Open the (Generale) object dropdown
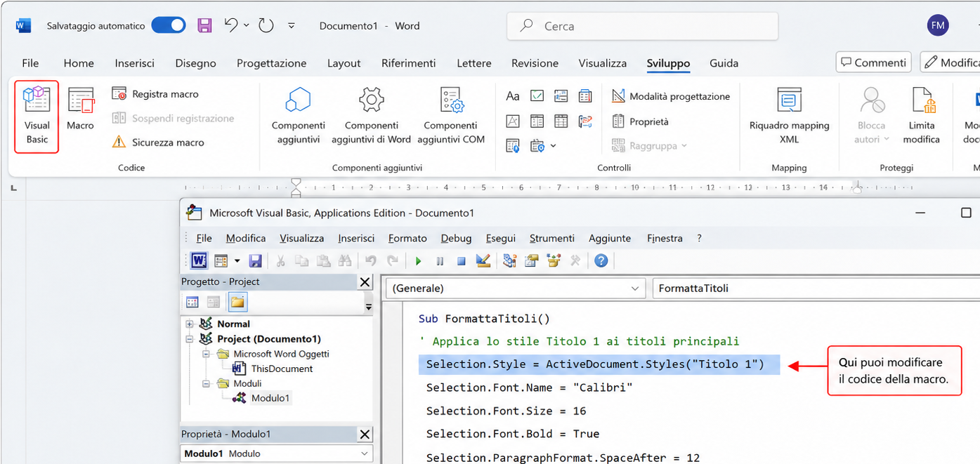Viewport: 980px width, 464px height. point(635,289)
